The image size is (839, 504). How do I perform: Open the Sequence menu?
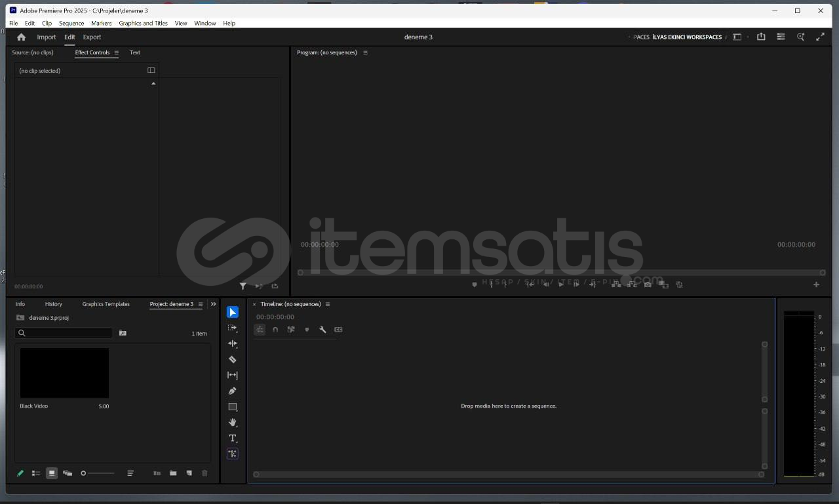tap(71, 23)
